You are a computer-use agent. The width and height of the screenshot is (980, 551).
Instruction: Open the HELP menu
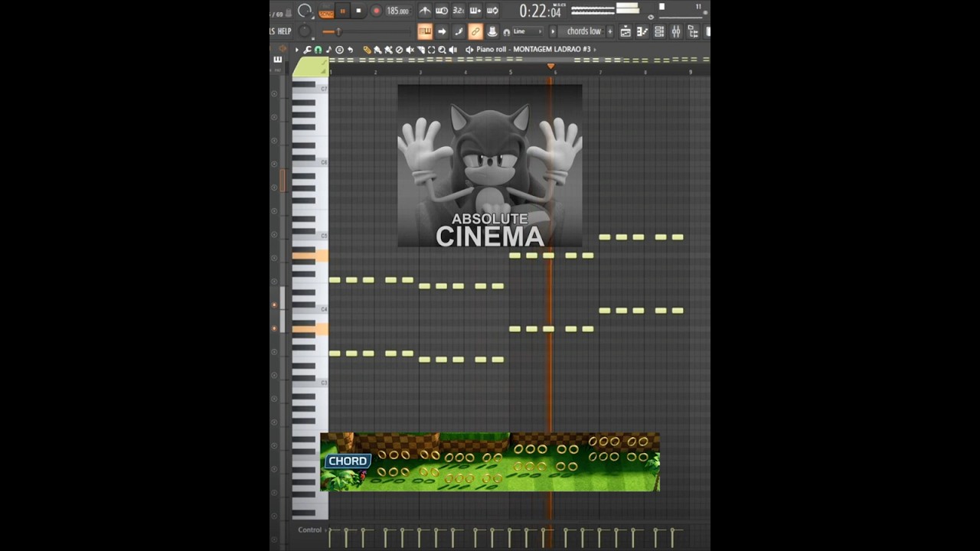pyautogui.click(x=284, y=31)
